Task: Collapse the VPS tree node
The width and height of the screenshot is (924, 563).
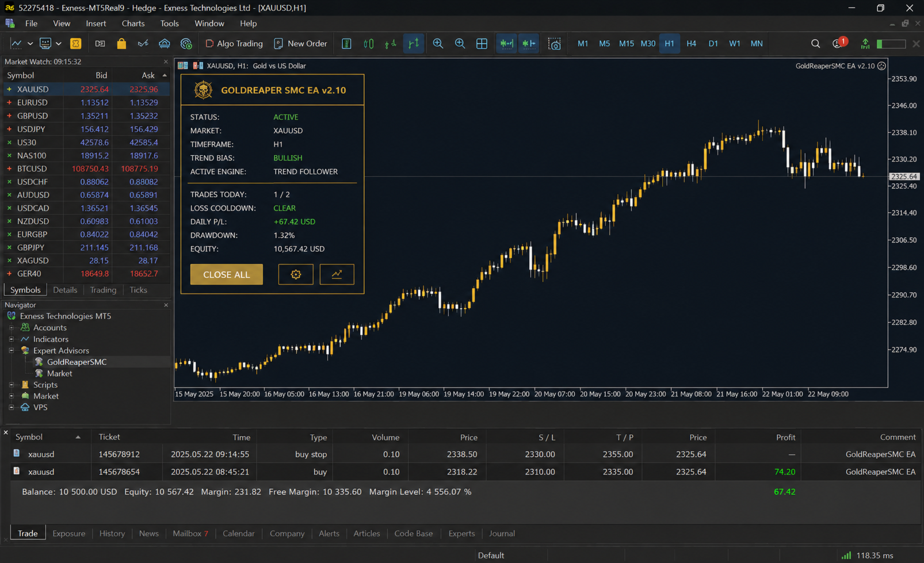Action: [12, 407]
